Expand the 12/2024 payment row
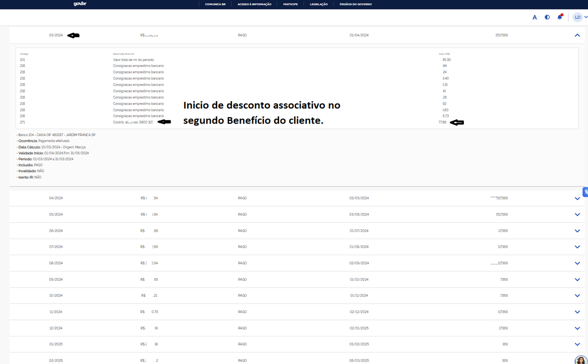The image size is (588, 364). tap(577, 328)
